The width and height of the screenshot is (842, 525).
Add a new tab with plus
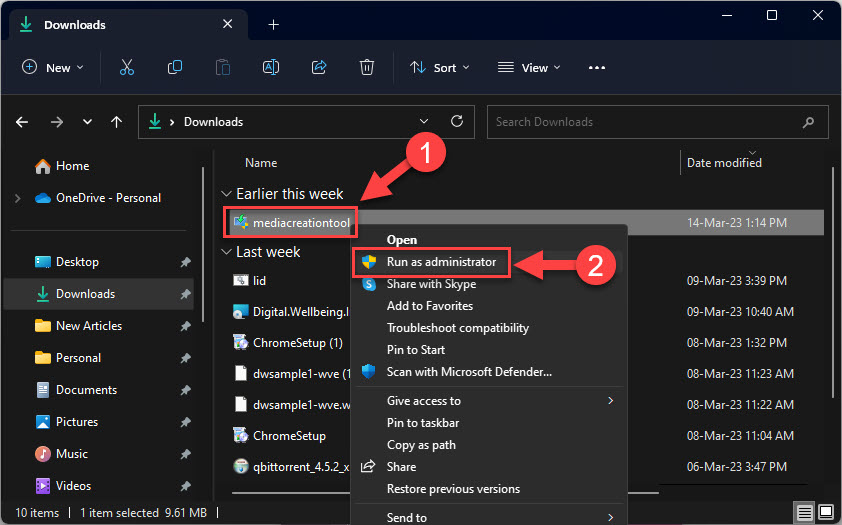[273, 25]
